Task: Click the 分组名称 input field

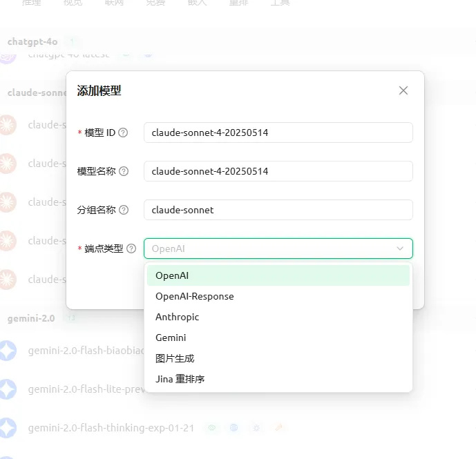Action: click(x=278, y=210)
